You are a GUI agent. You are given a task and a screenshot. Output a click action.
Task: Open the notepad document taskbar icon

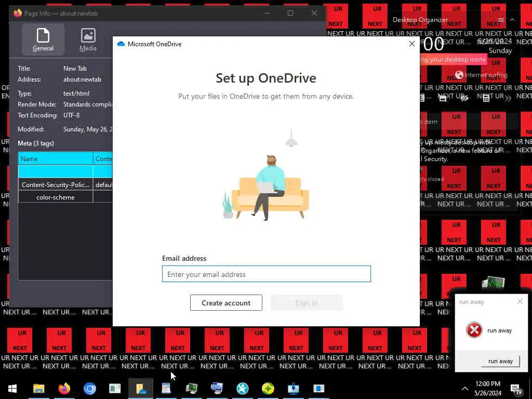[x=166, y=389]
